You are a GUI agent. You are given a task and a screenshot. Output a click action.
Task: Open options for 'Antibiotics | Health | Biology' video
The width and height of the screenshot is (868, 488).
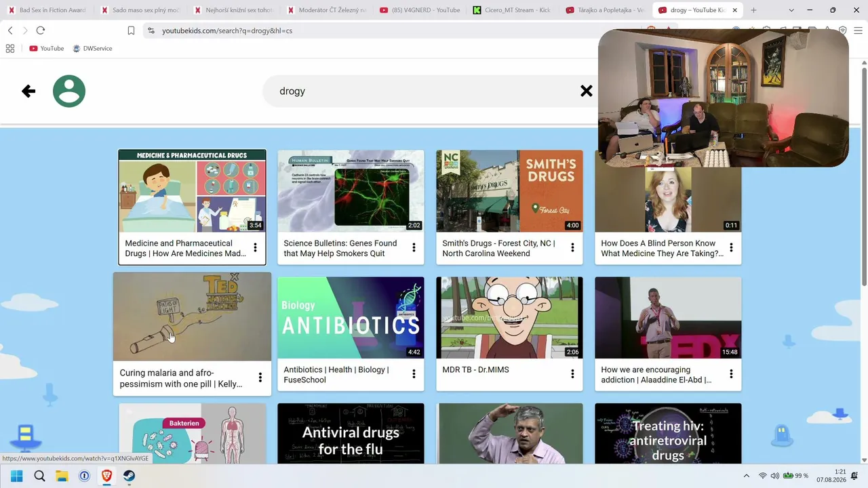[x=414, y=374]
